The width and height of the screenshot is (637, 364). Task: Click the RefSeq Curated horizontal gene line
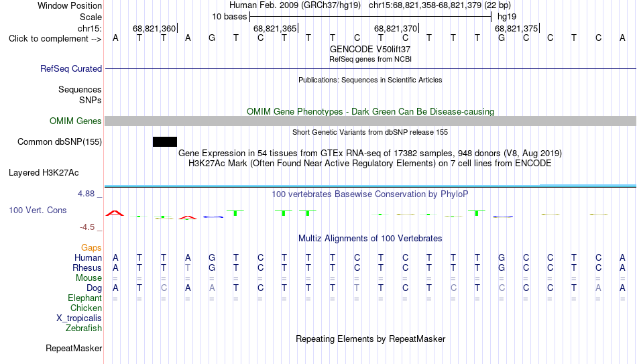coord(371,68)
